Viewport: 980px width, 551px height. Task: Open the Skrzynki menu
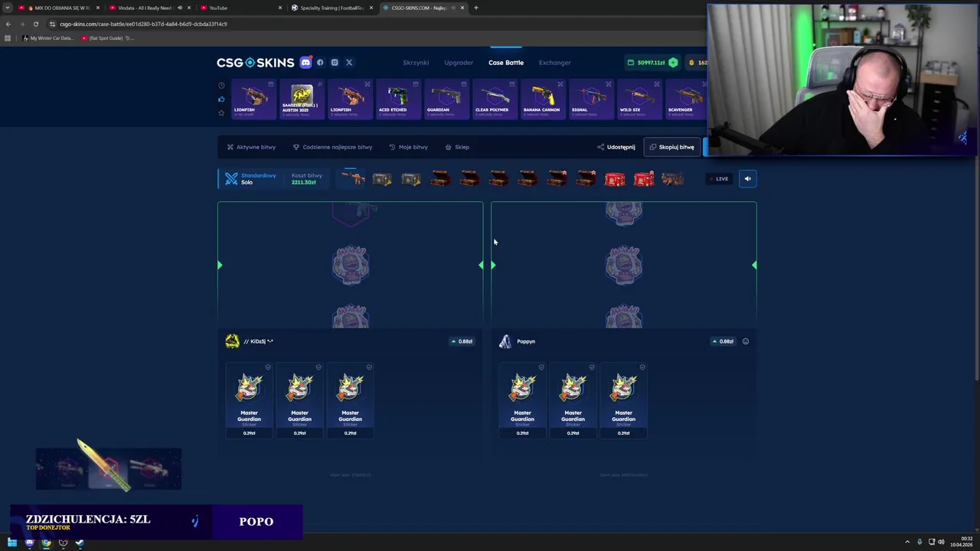(x=416, y=63)
